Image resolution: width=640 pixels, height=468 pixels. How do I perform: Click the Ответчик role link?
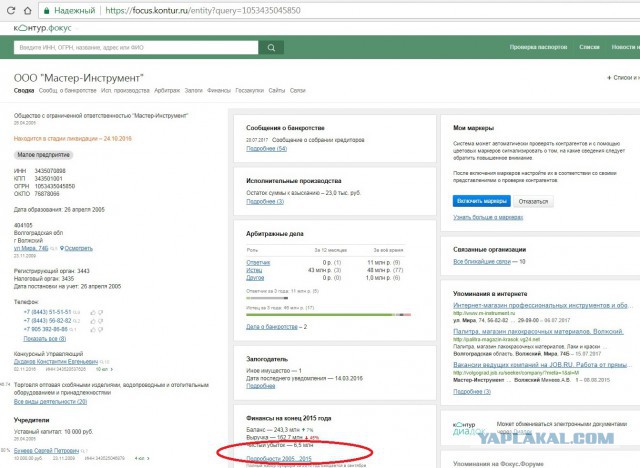tap(258, 263)
